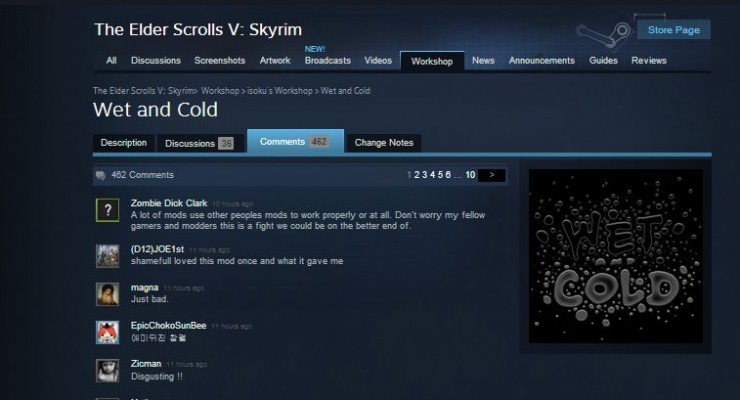Open the Zombie Dick Clark username link
Viewport: 740px width, 400px height.
coord(169,203)
